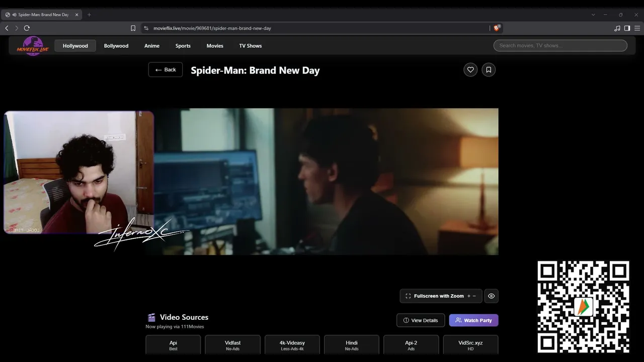Screen dimensions: 644x362
Task: Select the Hindi No-Ads source
Action: (352, 345)
